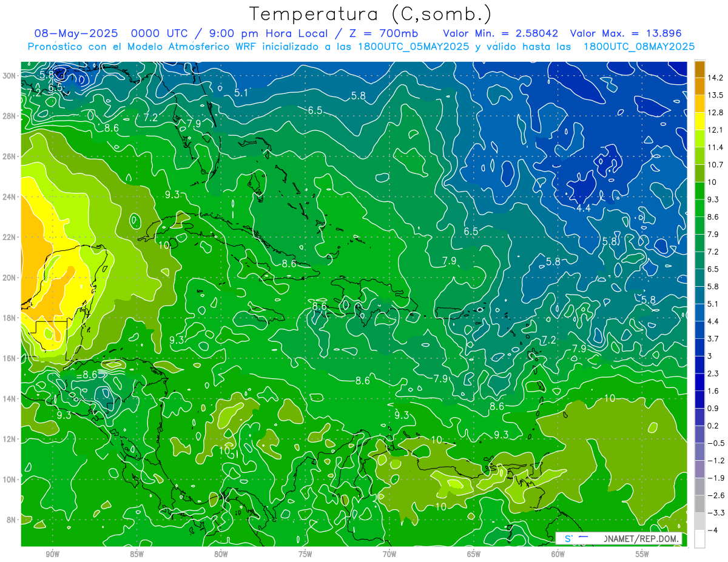Select the bright yellow swatch between 12.1 and 12.8
The image size is (728, 562).
tap(699, 121)
